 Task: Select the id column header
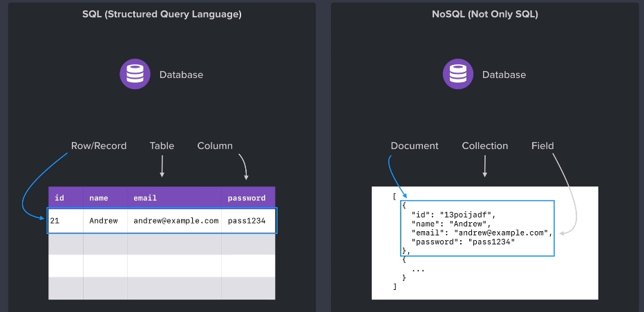coord(59,198)
